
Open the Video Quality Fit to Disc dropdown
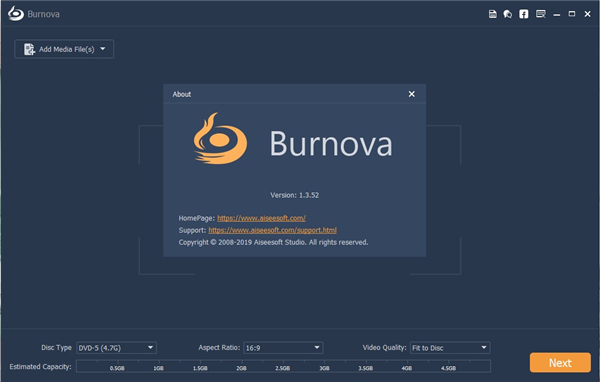click(450, 348)
